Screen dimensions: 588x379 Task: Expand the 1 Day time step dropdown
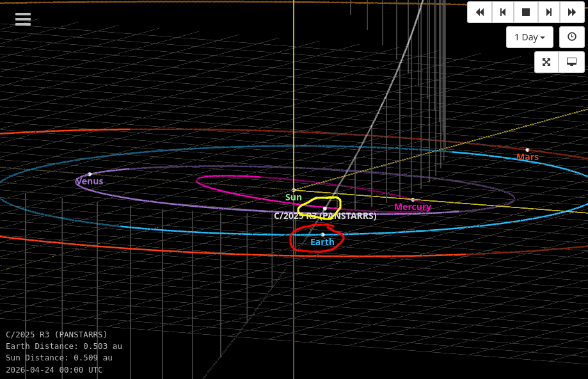pyautogui.click(x=529, y=37)
